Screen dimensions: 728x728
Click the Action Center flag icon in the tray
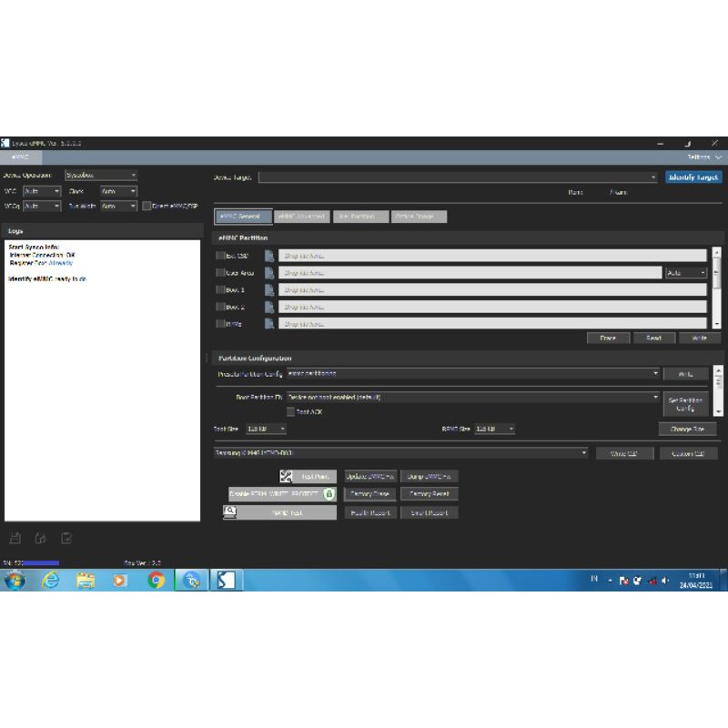623,581
